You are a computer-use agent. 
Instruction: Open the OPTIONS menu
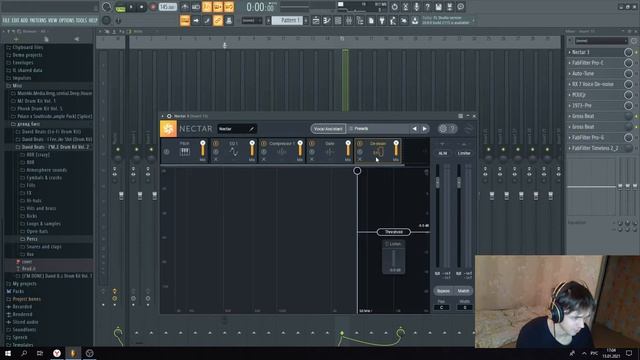(67, 20)
